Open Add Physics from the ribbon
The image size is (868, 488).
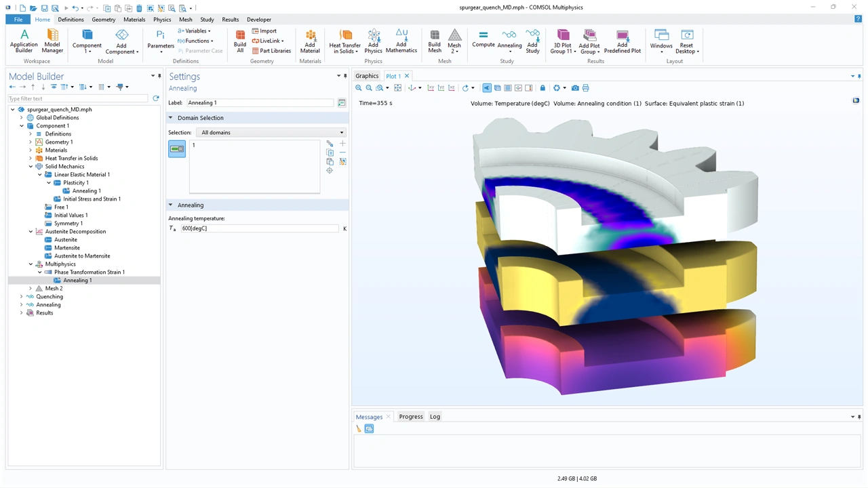pos(373,41)
